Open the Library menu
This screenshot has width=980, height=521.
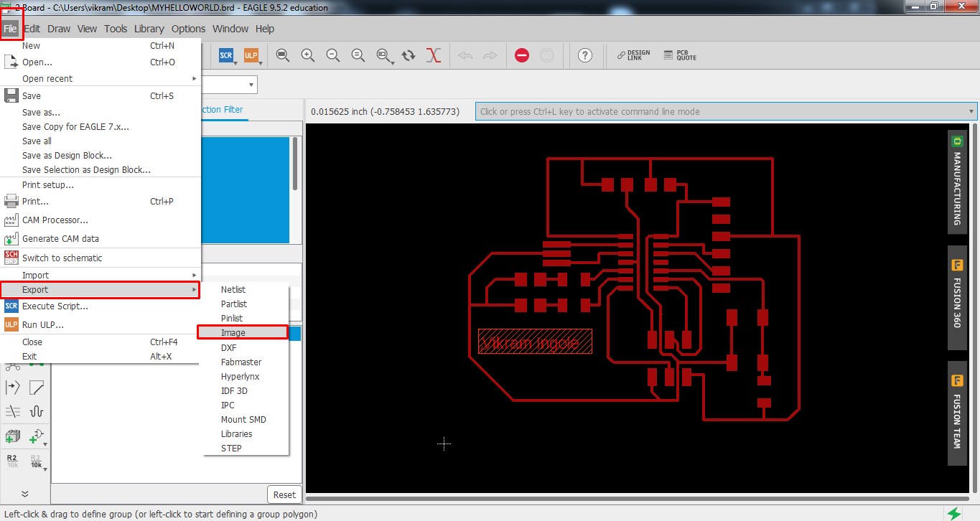149,29
